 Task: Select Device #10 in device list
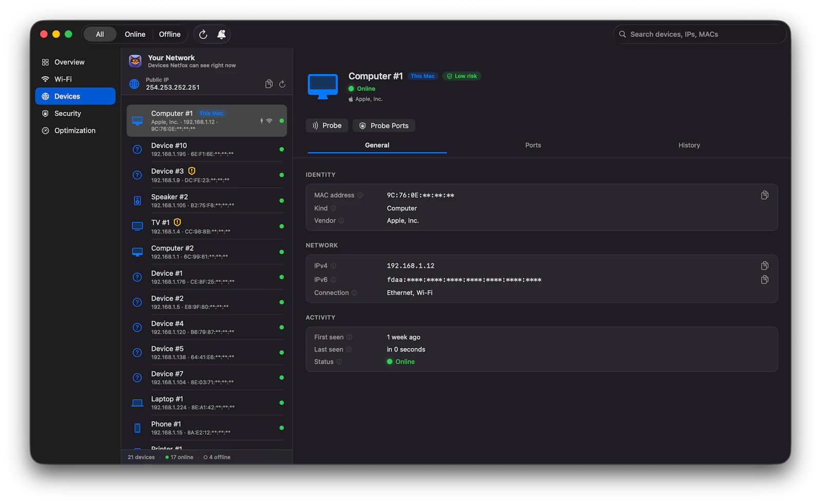click(207, 149)
